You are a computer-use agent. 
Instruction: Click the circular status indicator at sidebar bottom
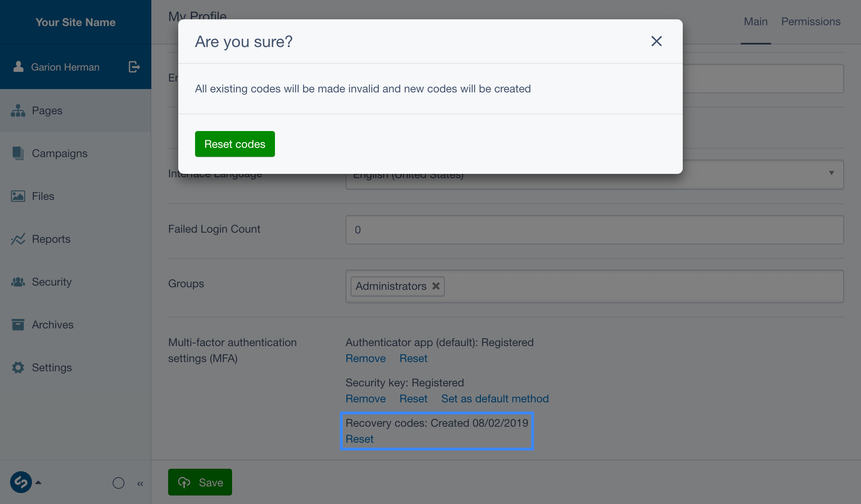[119, 483]
